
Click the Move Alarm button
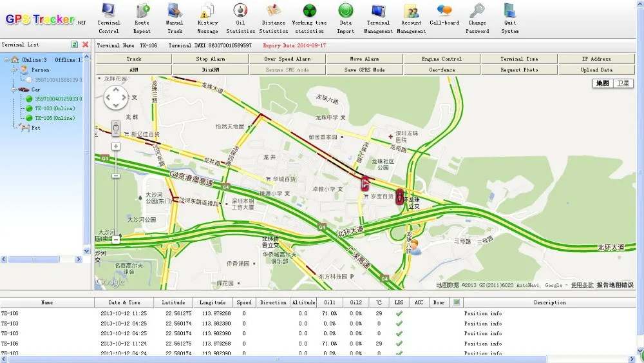tap(365, 59)
